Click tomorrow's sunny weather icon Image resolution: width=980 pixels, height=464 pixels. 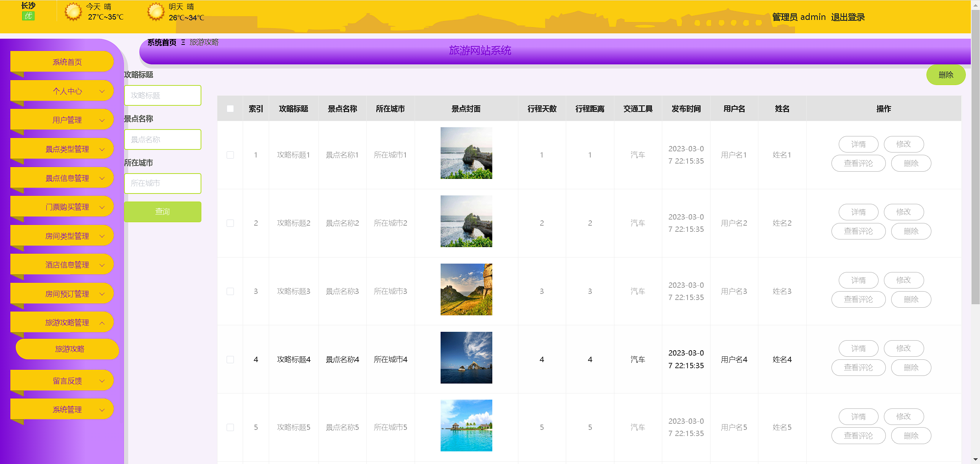155,11
